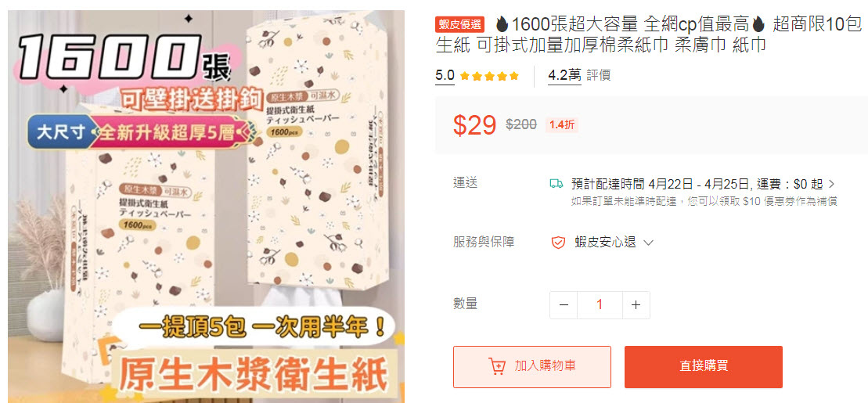
Task: Click the delivery truck icon
Action: pos(556,184)
